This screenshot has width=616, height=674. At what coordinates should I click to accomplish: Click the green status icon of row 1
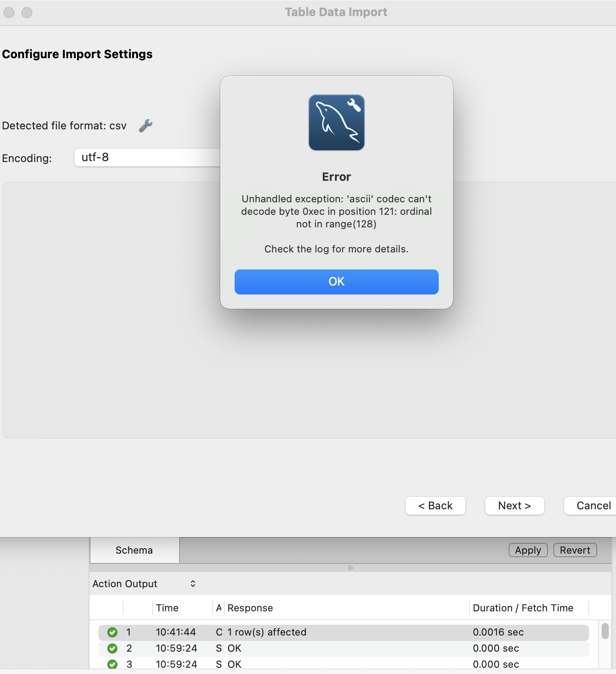pyautogui.click(x=112, y=632)
